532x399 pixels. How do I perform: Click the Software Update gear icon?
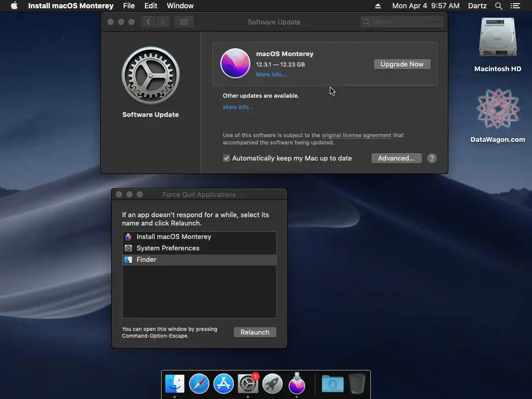tap(151, 75)
